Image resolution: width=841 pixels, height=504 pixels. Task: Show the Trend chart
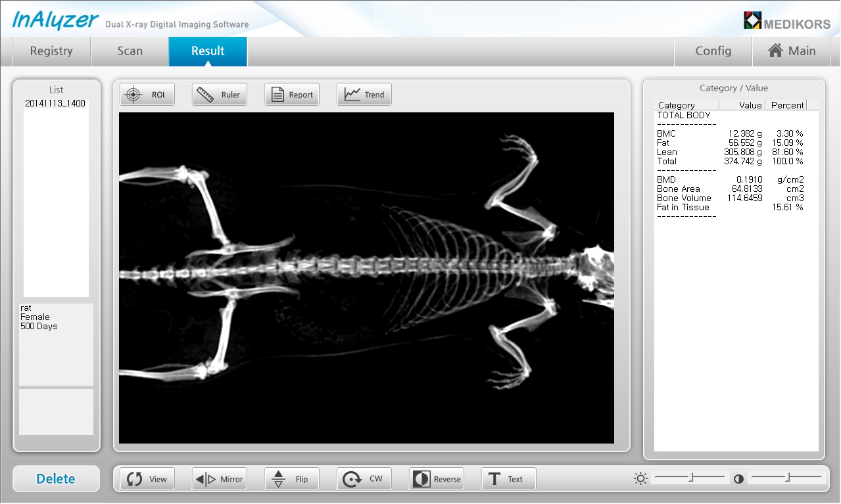coord(364,95)
